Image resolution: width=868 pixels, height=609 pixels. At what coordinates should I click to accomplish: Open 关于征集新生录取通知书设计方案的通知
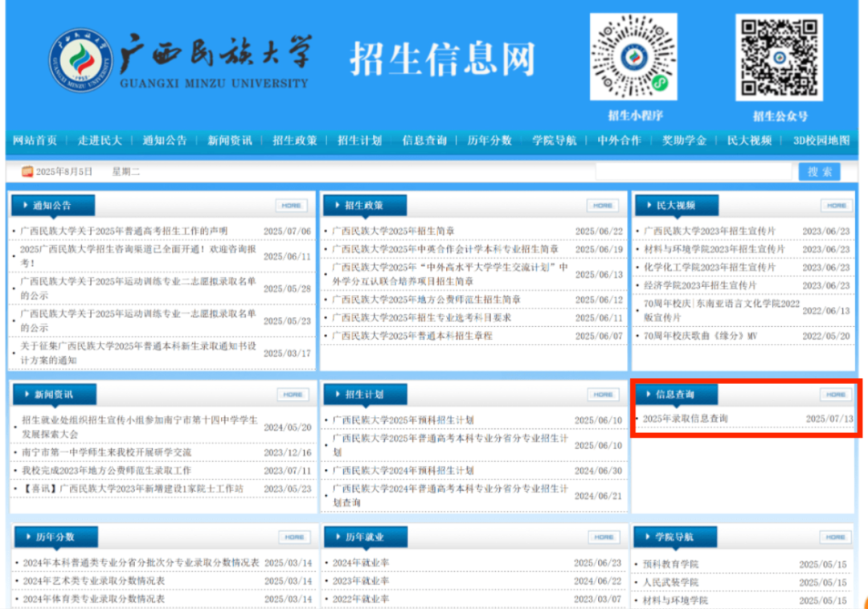138,353
